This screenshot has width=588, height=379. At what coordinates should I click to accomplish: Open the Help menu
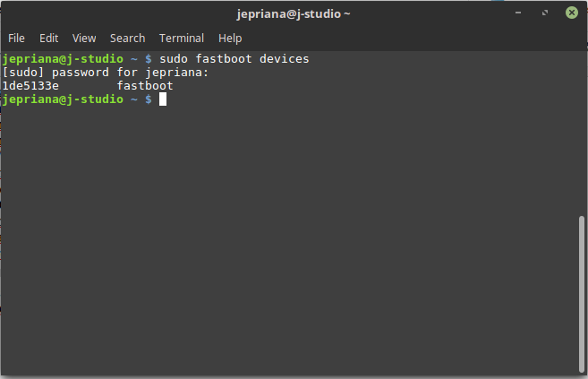tap(230, 38)
